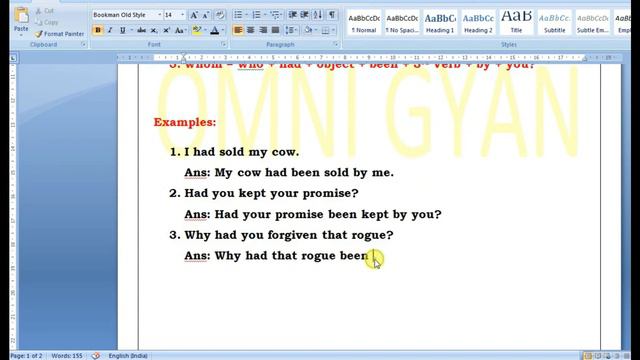Toggle Bold formatting

[98, 30]
